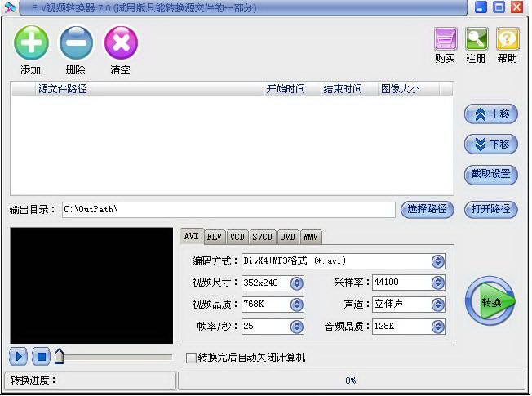Screen dimensions: 532x396
Task: Enable auto shutdown after conversion checkbox
Action: [191, 358]
